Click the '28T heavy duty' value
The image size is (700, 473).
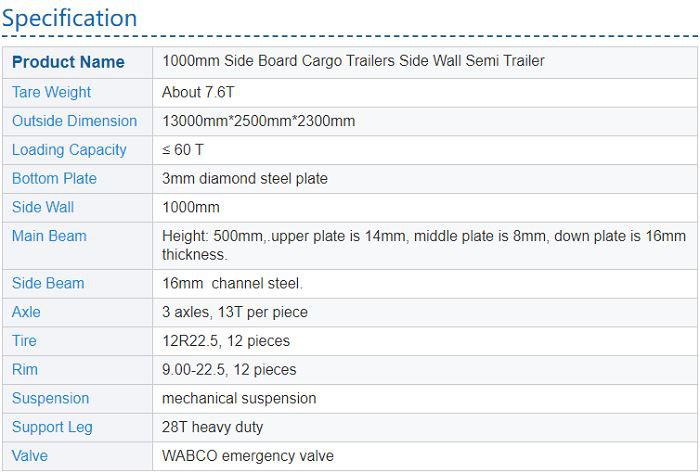coord(212,427)
